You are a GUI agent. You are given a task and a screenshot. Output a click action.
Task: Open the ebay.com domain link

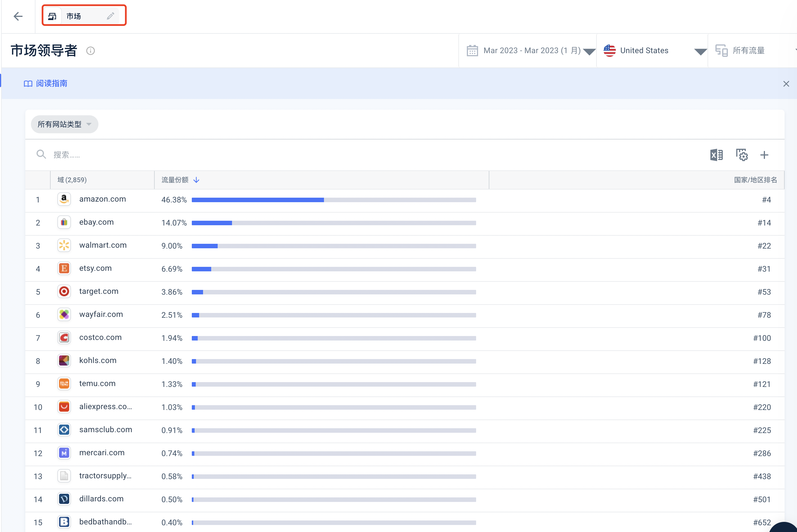click(96, 222)
